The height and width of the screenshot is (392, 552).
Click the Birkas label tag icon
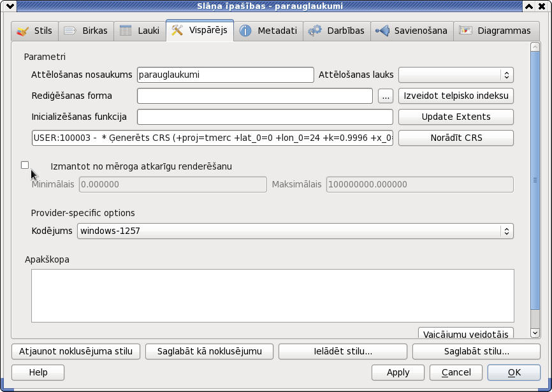tap(70, 31)
